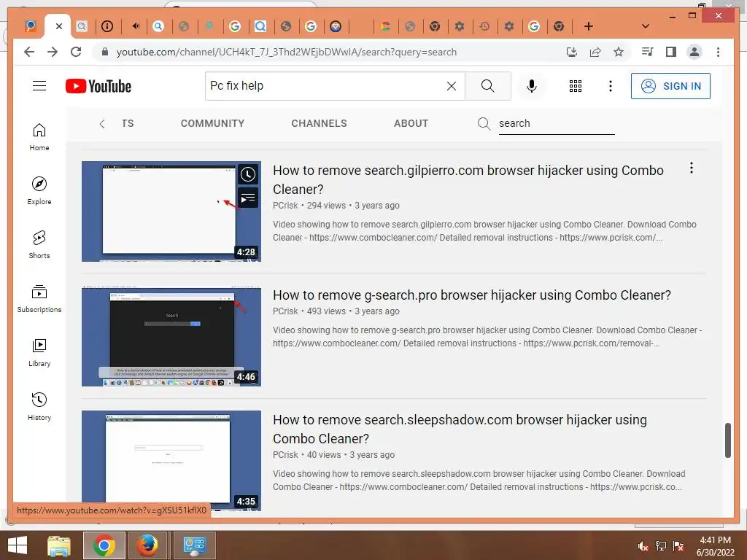Add gilpierro video to queue
747x560 pixels.
(x=248, y=198)
